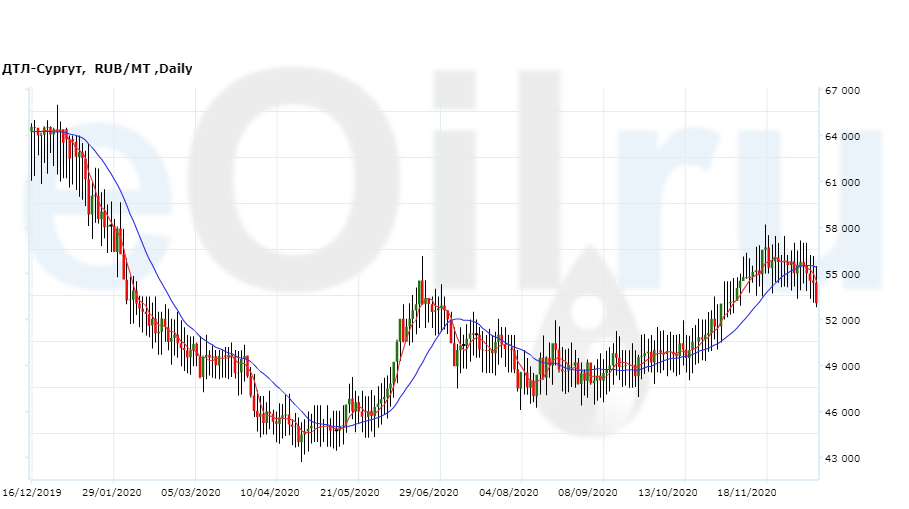Click the 04/08/2020 date label

(x=509, y=492)
